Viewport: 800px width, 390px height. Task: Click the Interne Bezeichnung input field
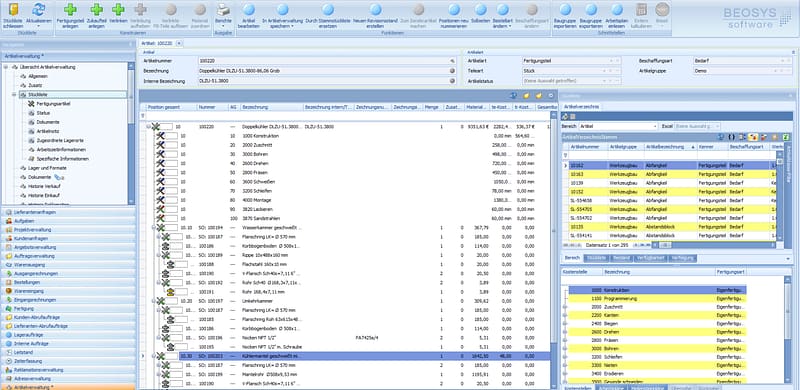[326, 81]
